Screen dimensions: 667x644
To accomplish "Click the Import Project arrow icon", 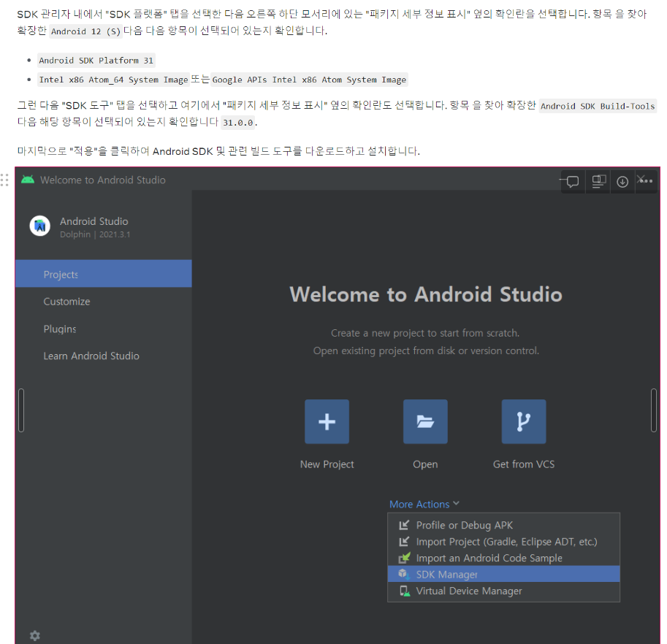I will [404, 542].
